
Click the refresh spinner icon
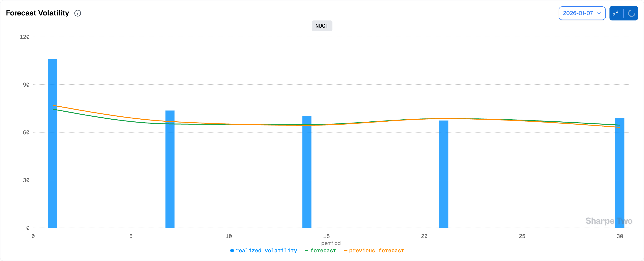(631, 13)
